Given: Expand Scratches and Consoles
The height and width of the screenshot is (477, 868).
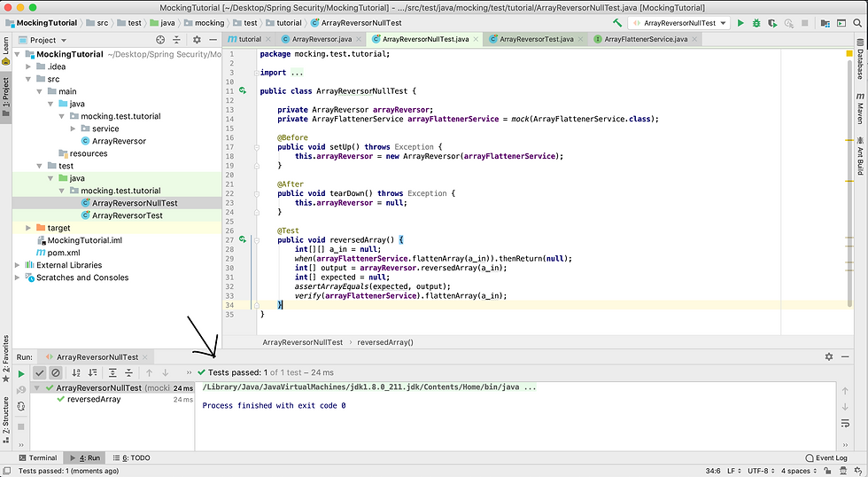Looking at the screenshot, I should tap(17, 278).
